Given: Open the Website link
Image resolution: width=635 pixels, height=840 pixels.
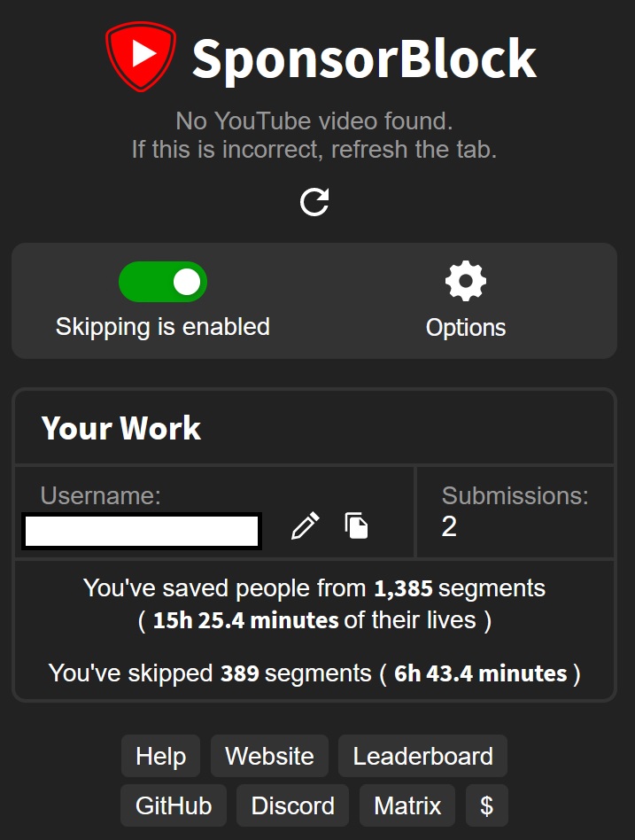Looking at the screenshot, I should coord(269,756).
